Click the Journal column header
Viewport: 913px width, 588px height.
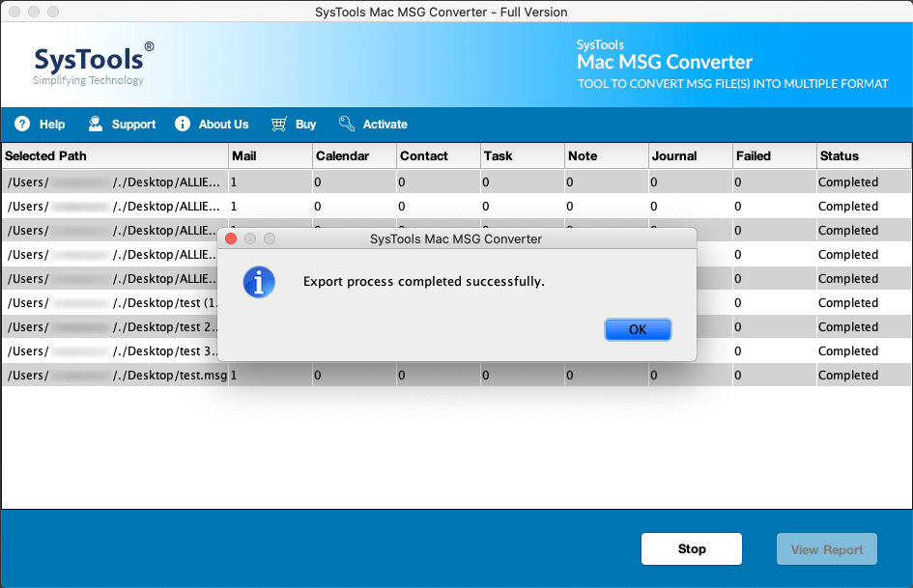point(691,156)
